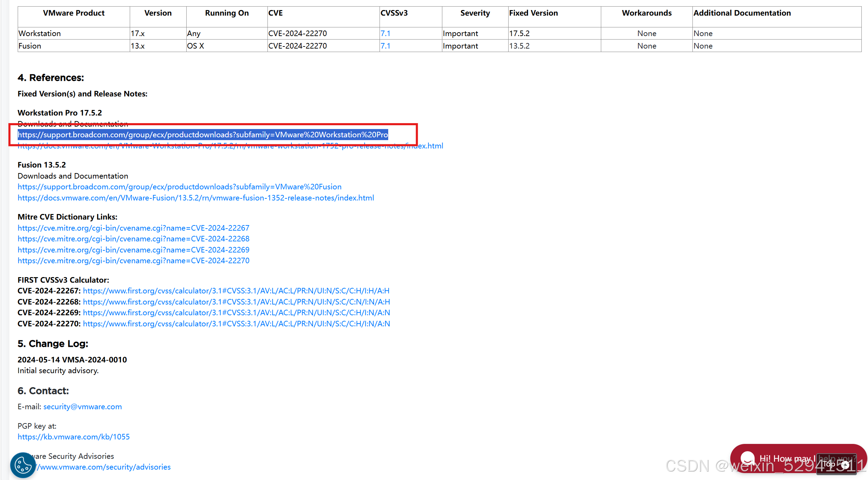Open the kb.vmware.com PGP key link

74,437
